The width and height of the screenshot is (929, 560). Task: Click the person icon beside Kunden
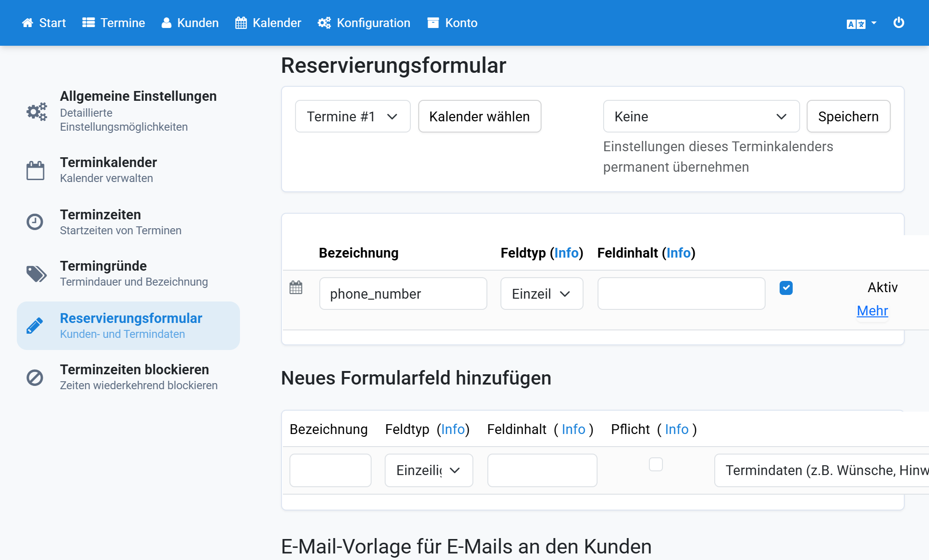166,23
